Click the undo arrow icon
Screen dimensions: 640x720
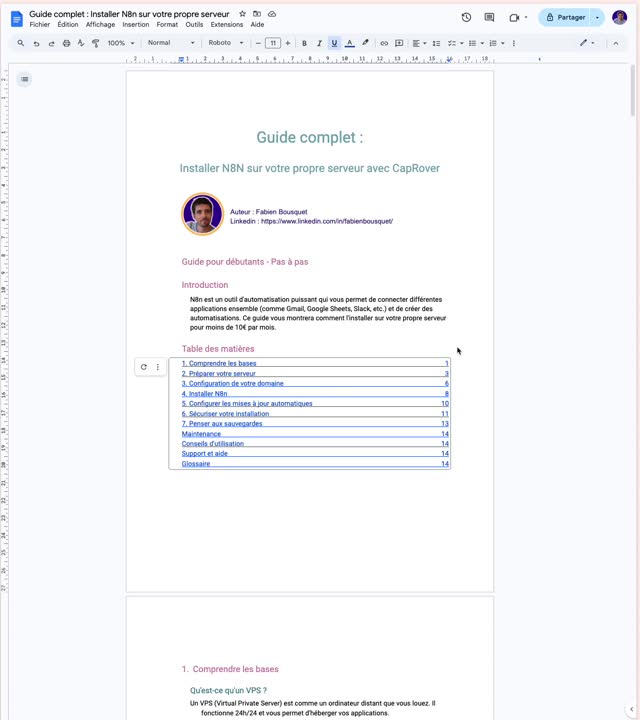pyautogui.click(x=36, y=43)
